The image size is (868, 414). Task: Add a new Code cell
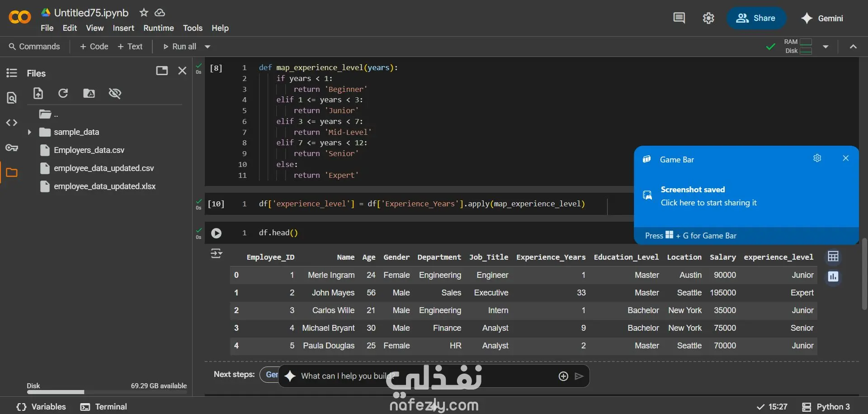[x=94, y=47]
